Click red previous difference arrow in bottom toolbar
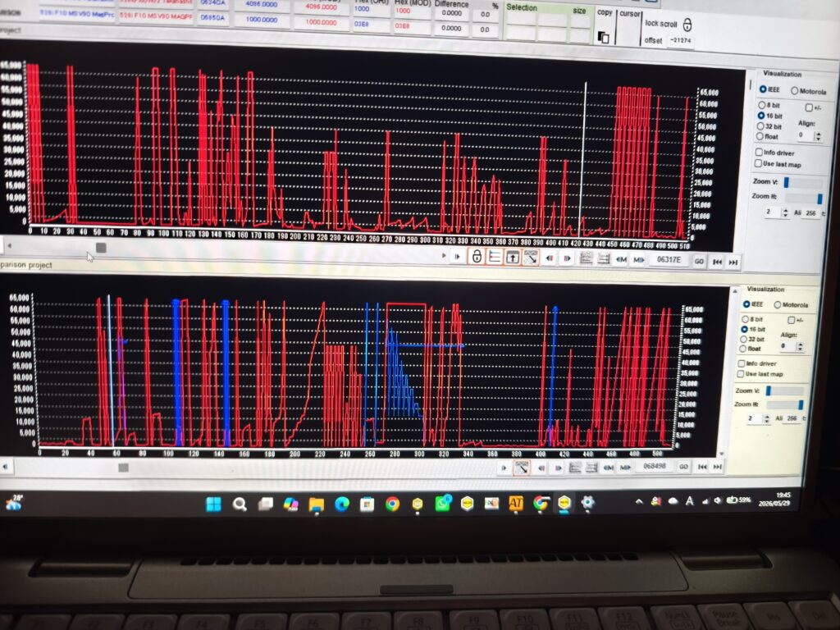840x630 pixels. pyautogui.click(x=541, y=468)
